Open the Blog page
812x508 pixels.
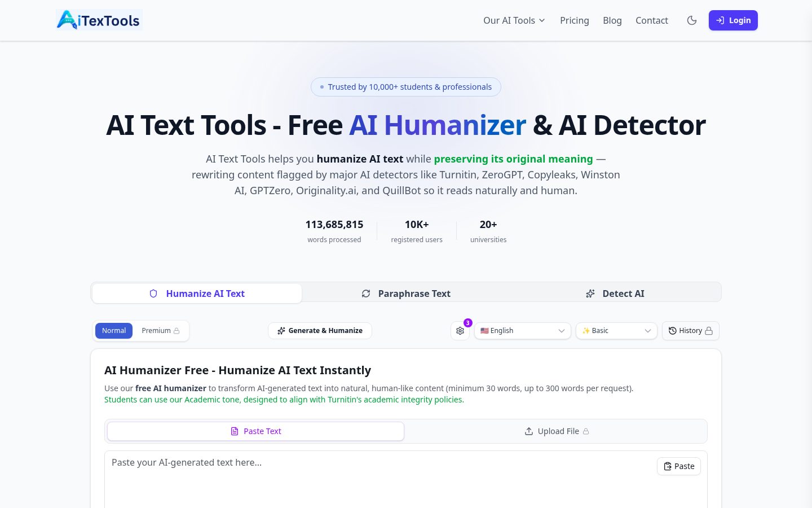pyautogui.click(x=612, y=20)
